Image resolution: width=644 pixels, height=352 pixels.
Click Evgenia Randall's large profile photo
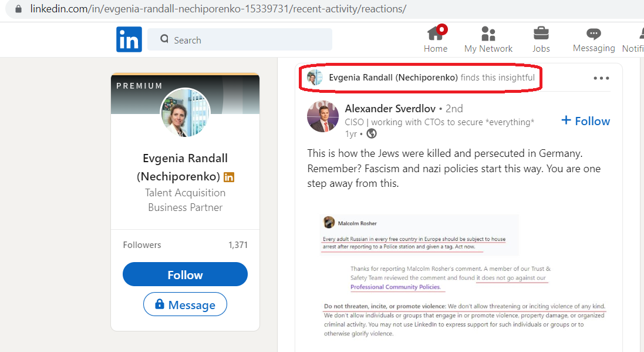click(186, 112)
